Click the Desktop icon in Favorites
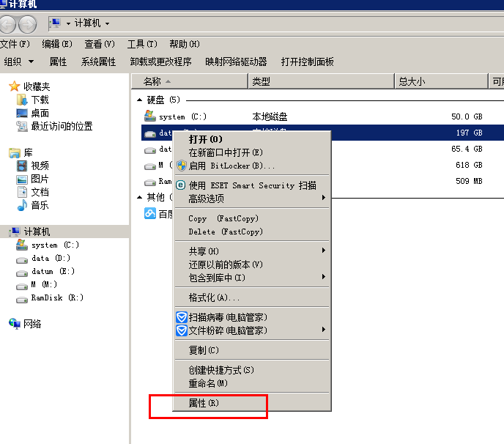Image resolution: width=504 pixels, height=444 pixels. click(22, 113)
